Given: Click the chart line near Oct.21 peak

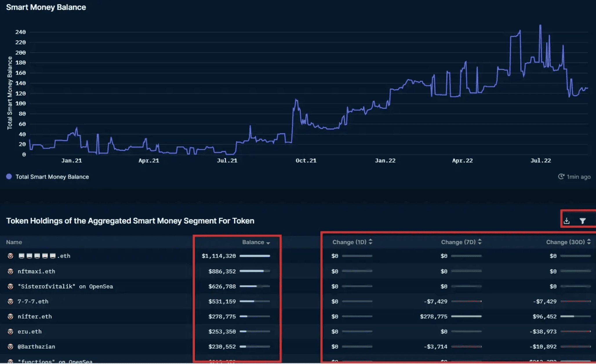Looking at the screenshot, I should pos(296,100).
